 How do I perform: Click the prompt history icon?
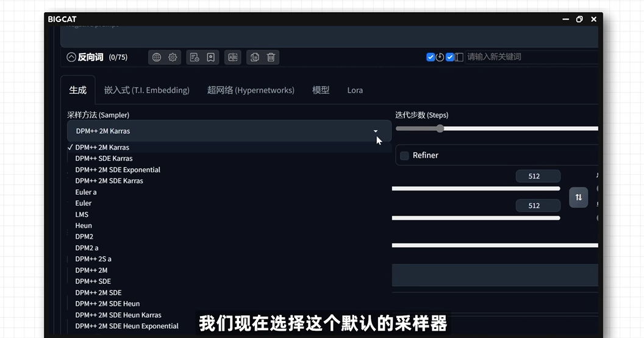(x=195, y=57)
